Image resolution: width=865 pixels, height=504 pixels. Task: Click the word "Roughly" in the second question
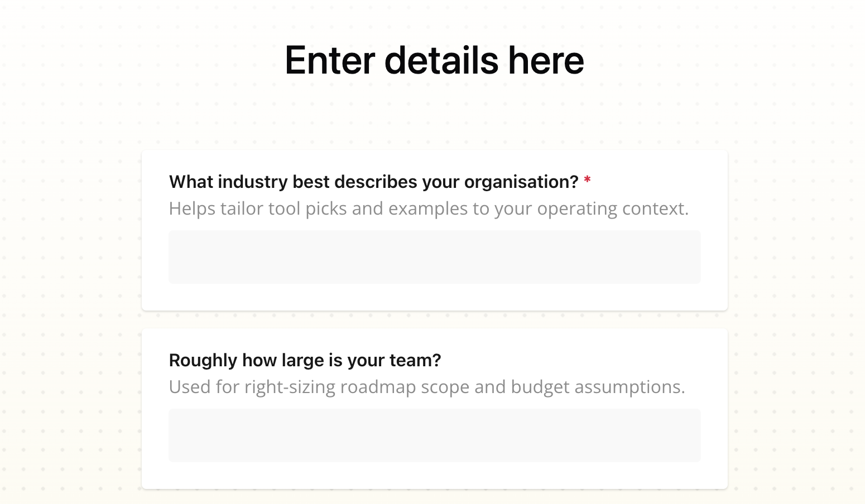point(203,361)
